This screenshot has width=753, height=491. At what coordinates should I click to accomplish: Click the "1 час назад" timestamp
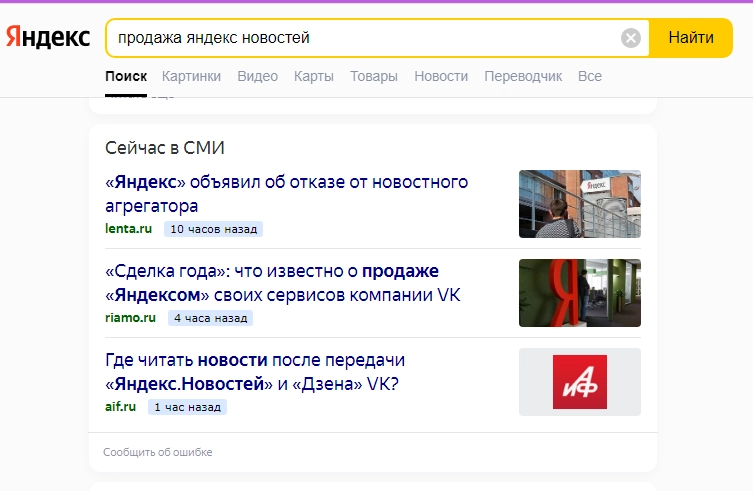click(x=187, y=407)
